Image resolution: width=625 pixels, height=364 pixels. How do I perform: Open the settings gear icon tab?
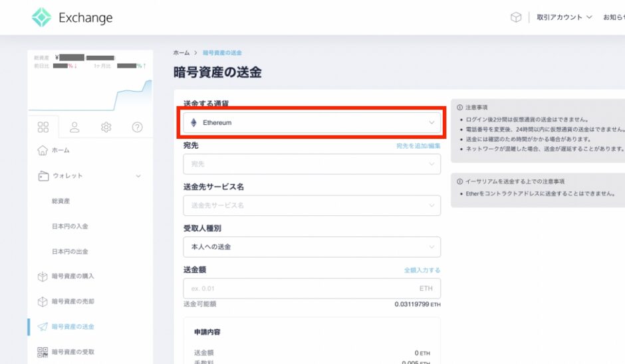(x=106, y=127)
